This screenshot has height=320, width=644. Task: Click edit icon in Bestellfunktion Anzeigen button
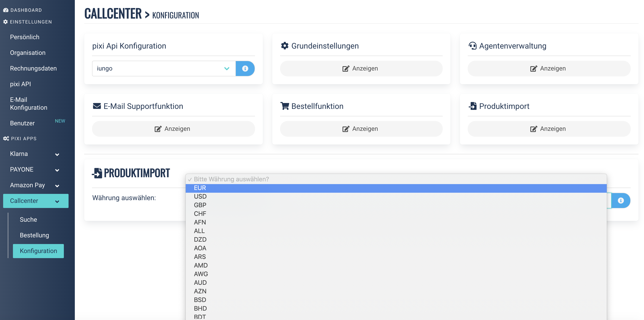[346, 129]
